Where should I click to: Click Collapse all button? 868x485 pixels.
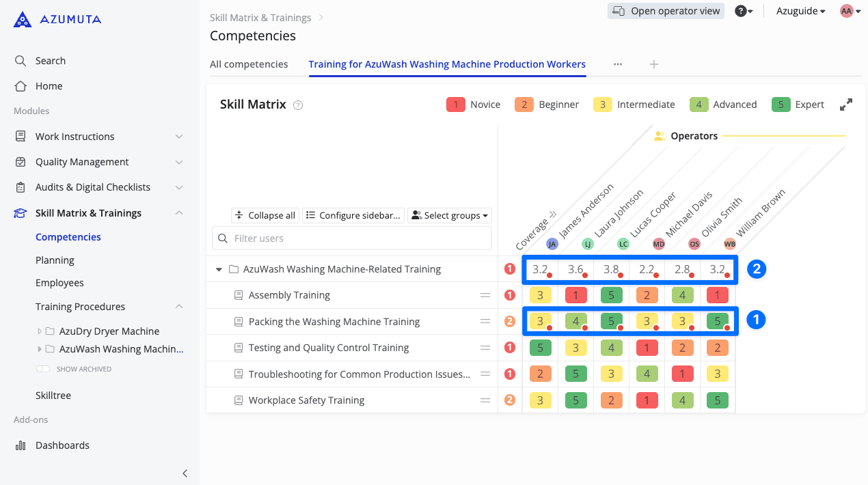point(265,215)
